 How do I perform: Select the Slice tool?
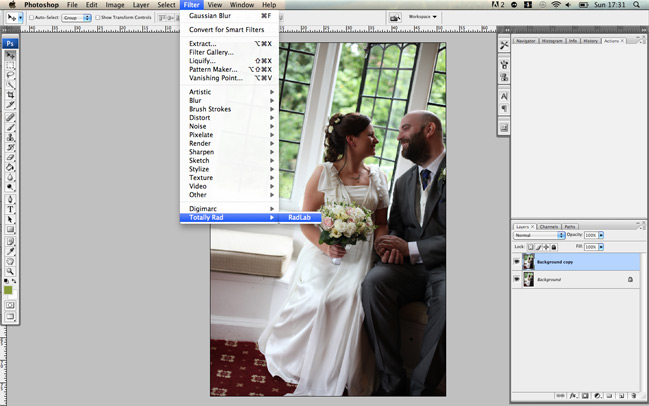coord(10,105)
